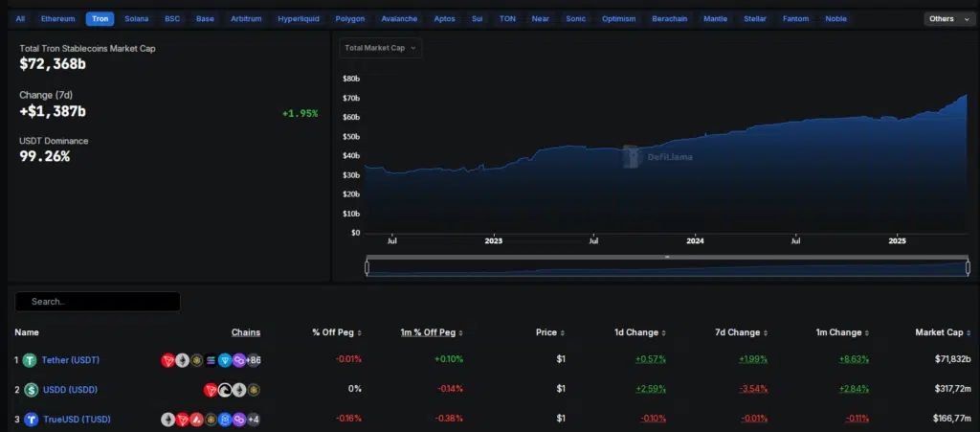Screen dimensions: 980x432
Task: Select the Solana chain tab
Action: pos(137,19)
